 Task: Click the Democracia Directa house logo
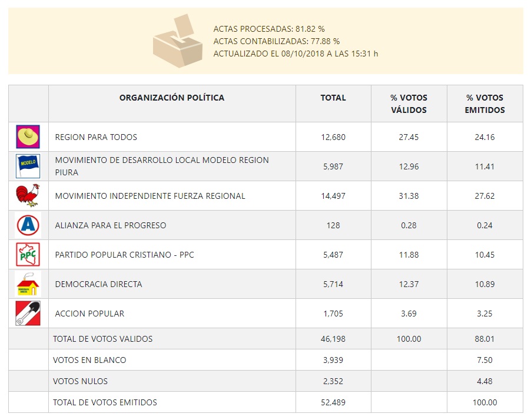pyautogui.click(x=28, y=284)
